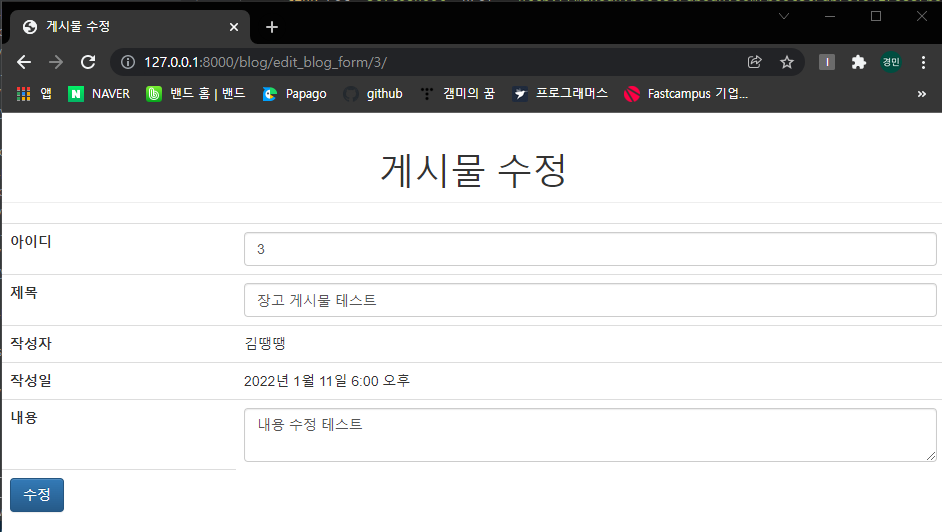
Task: Open the Papago bookmark
Action: [295, 94]
